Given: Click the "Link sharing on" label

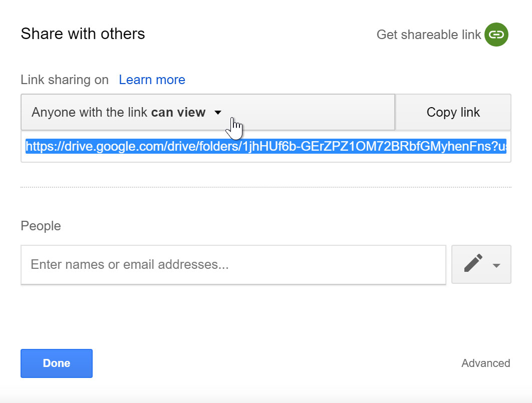Looking at the screenshot, I should (x=65, y=80).
